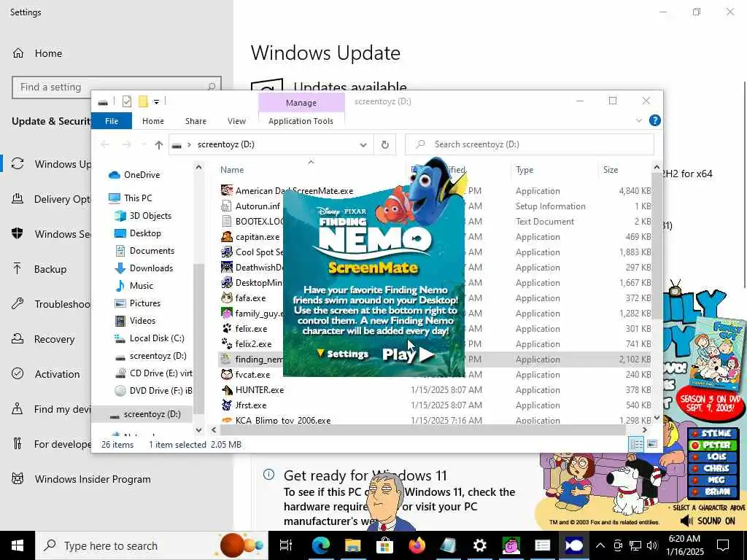Go up one folder level in Explorer
747x560 pixels.
[x=158, y=145]
